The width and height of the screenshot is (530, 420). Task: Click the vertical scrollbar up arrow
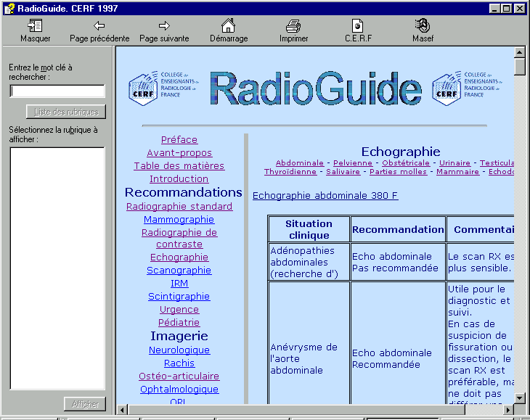click(519, 52)
